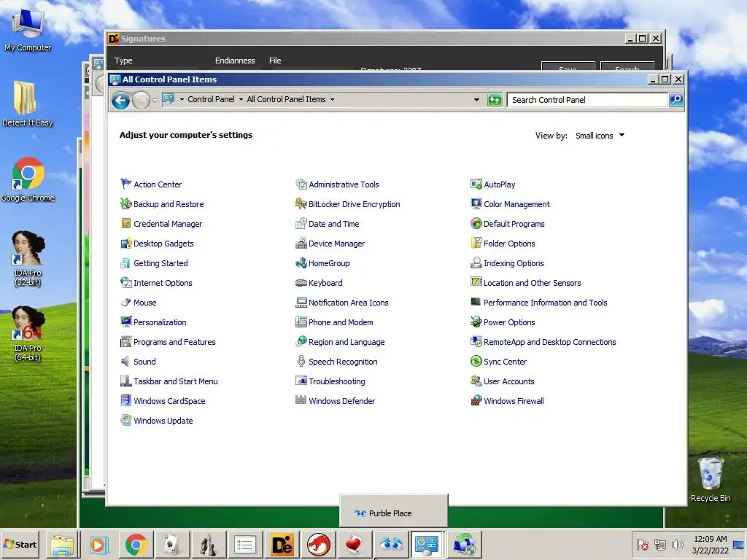Click the Control Panel breadcrumb segment
Image resolution: width=747 pixels, height=560 pixels.
(x=211, y=99)
